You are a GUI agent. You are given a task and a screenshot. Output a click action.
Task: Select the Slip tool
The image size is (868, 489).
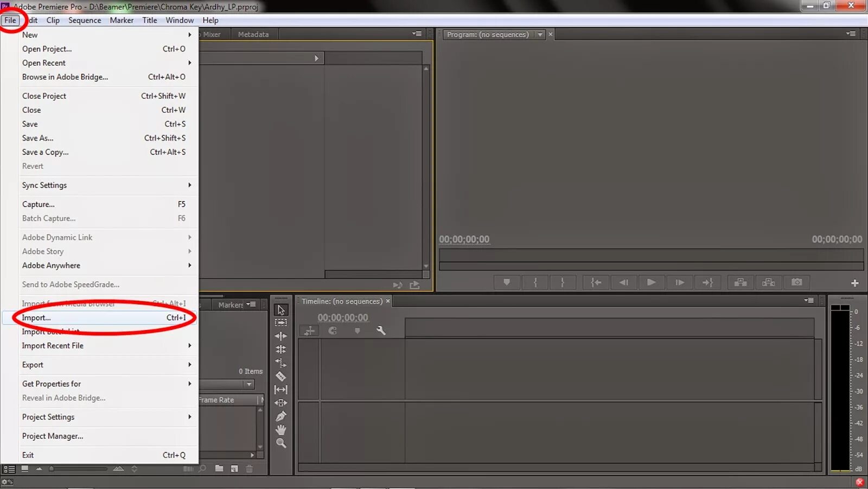pos(281,390)
